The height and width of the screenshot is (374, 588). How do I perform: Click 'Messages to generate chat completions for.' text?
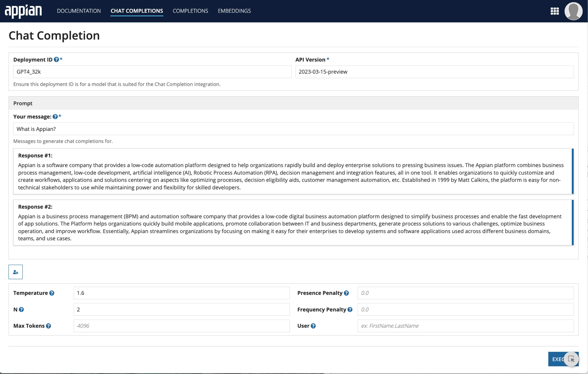[63, 141]
